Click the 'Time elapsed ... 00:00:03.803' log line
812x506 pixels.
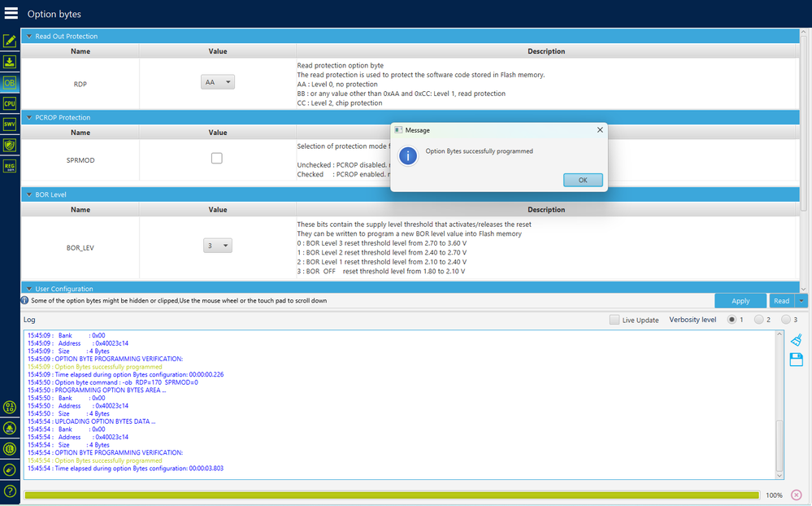tap(126, 468)
